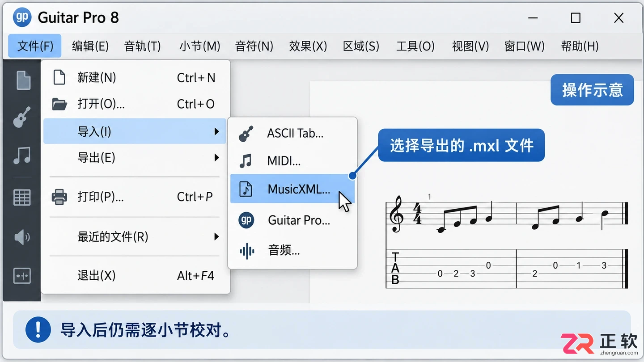This screenshot has height=362, width=644.
Task: Choose 新建(N) from the file menu
Action: (x=136, y=78)
